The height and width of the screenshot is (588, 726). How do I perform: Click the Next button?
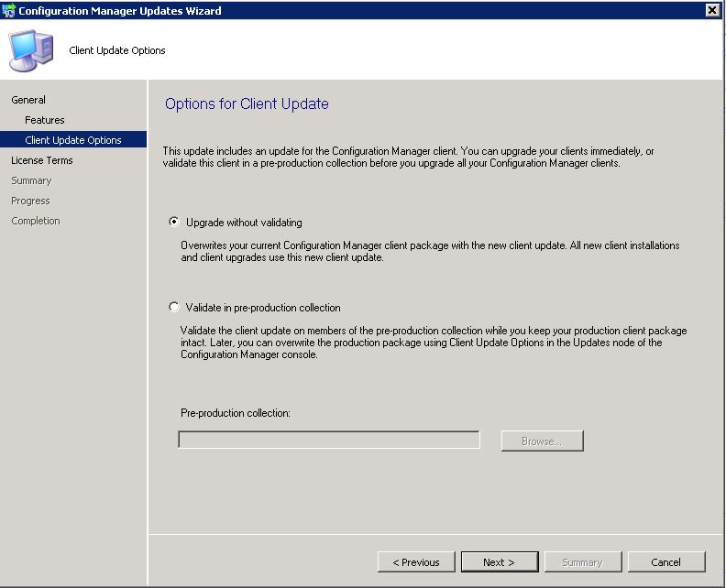pyautogui.click(x=500, y=561)
